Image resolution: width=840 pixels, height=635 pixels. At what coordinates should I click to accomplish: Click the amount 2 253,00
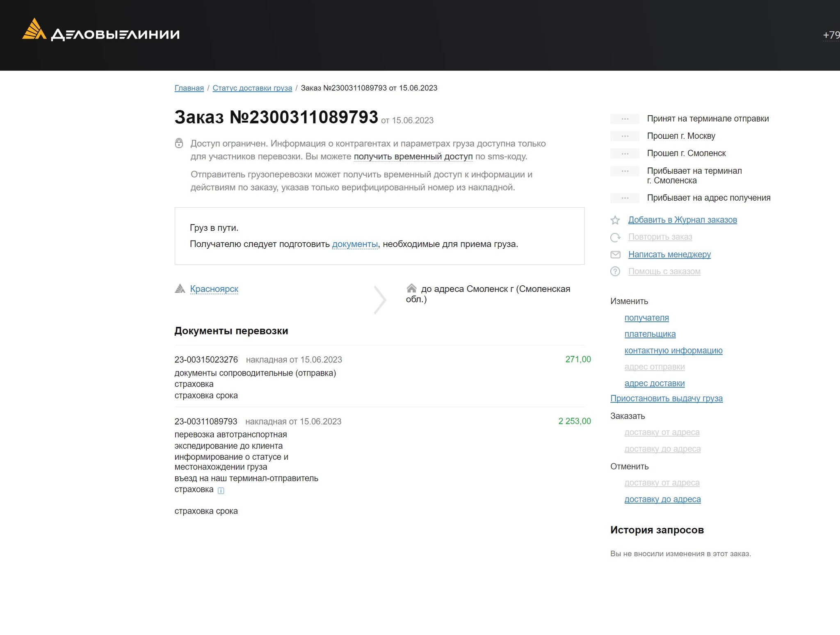pyautogui.click(x=574, y=421)
